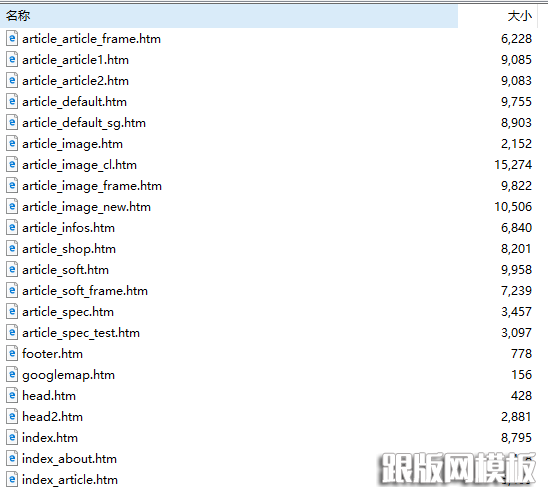Select article_soft_frame.htm in the list
This screenshot has width=548, height=492.
85,291
